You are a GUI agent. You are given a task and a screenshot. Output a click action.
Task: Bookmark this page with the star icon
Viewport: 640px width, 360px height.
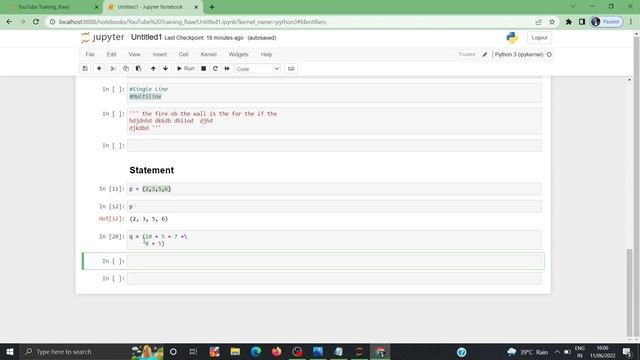click(552, 22)
